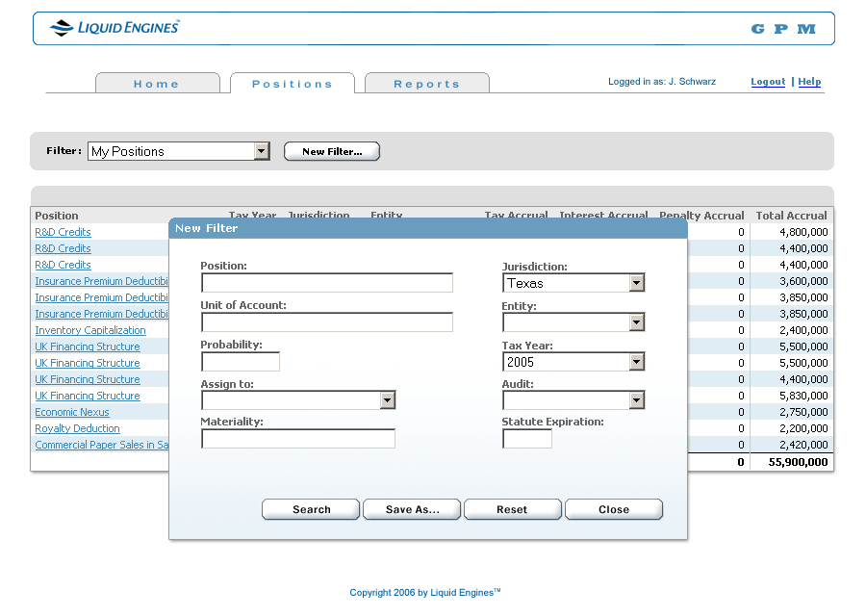Expand the Entity dropdown
Screen dimensions: 866x616
(x=637, y=321)
